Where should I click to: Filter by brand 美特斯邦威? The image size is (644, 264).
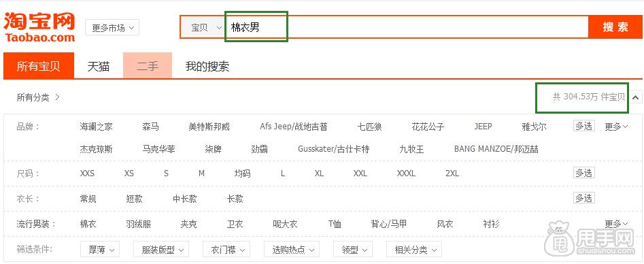(x=209, y=127)
